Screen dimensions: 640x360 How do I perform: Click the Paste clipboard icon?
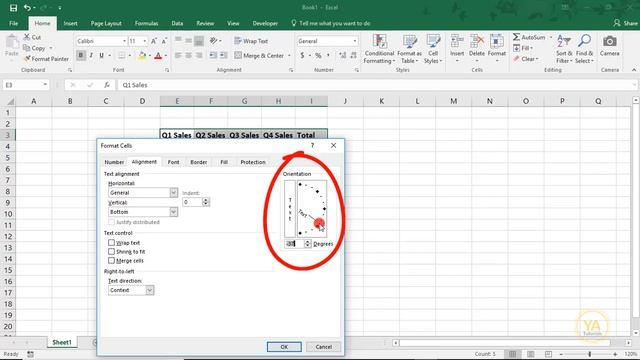click(12, 42)
